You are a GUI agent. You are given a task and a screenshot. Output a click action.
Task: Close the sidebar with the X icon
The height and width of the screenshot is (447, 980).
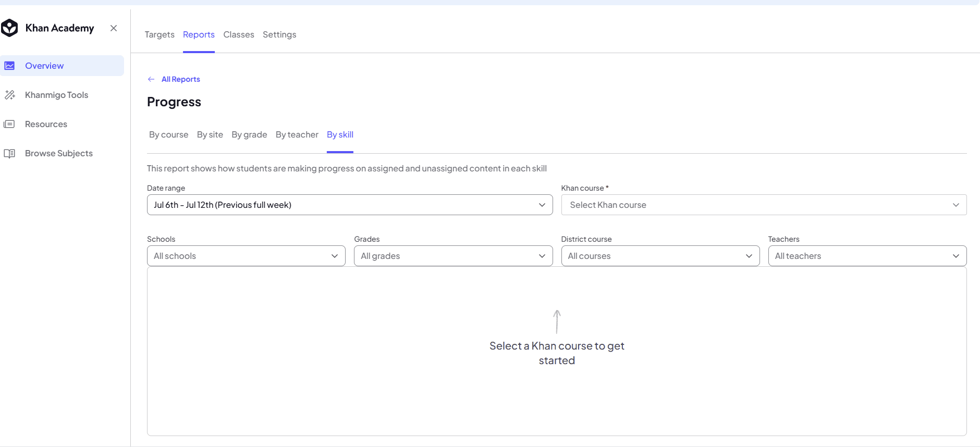(x=114, y=28)
